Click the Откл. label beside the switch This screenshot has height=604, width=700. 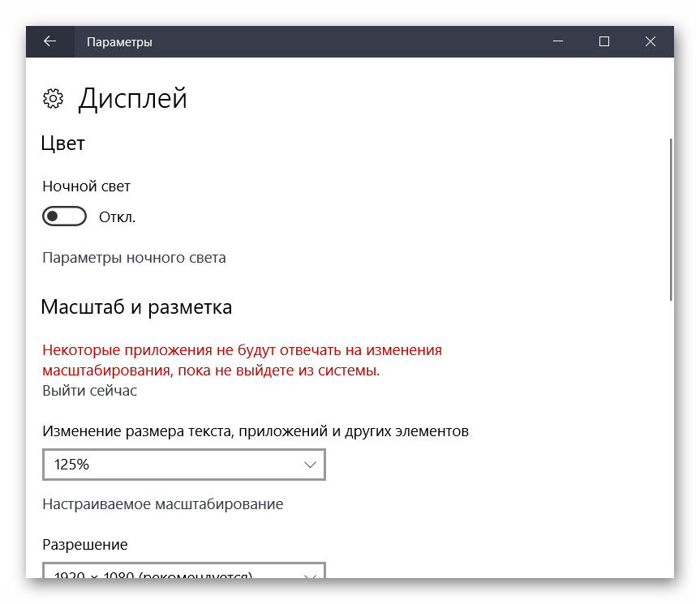point(117,217)
